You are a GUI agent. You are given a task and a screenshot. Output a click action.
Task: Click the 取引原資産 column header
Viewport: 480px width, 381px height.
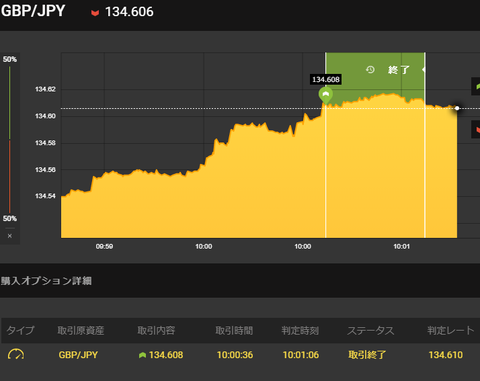coord(81,331)
